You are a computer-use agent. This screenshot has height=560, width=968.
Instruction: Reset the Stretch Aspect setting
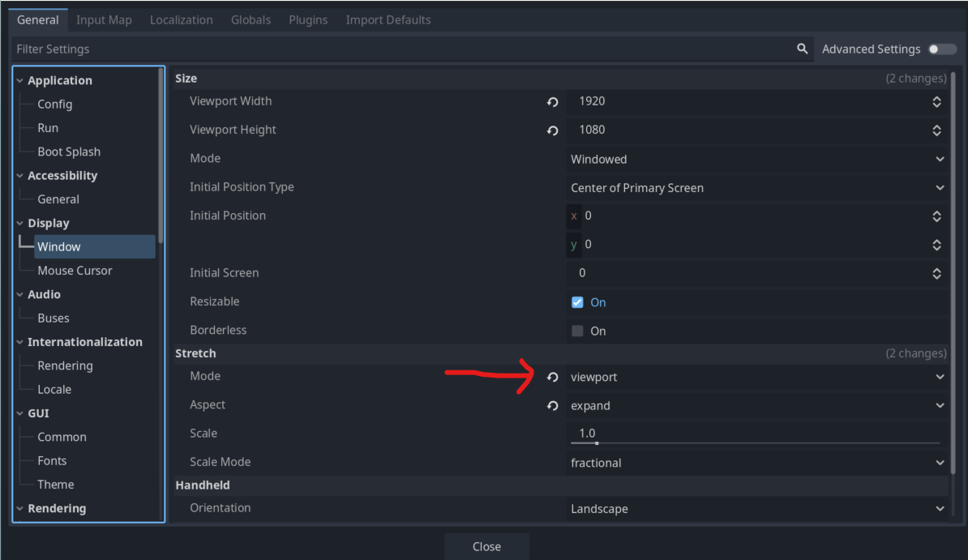tap(553, 406)
